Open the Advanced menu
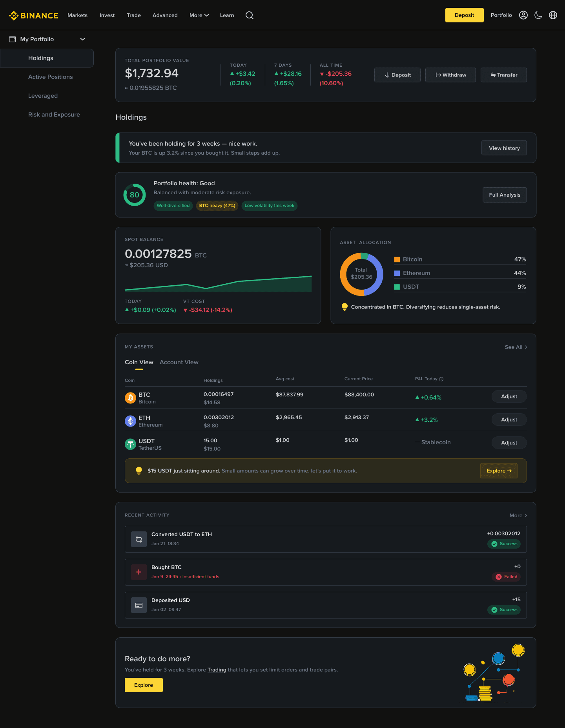This screenshot has width=565, height=728. pos(165,15)
